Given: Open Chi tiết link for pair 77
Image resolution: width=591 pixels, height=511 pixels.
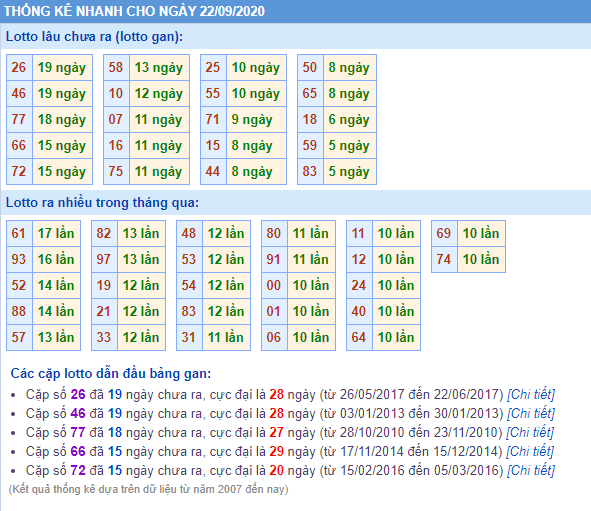Looking at the screenshot, I should click(x=530, y=432).
